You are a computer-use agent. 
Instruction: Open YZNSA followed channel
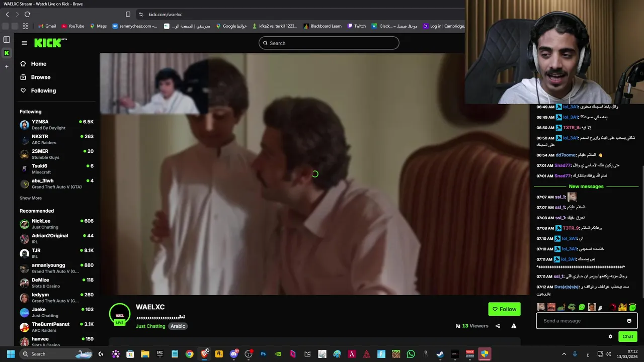point(56,124)
